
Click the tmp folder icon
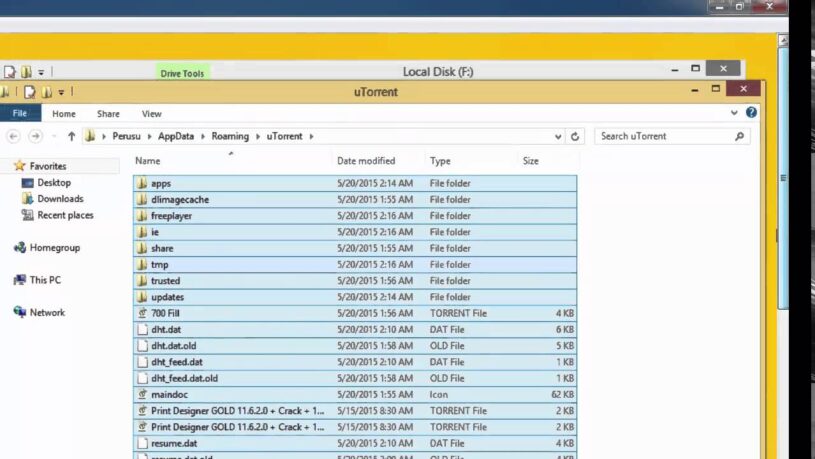point(142,264)
